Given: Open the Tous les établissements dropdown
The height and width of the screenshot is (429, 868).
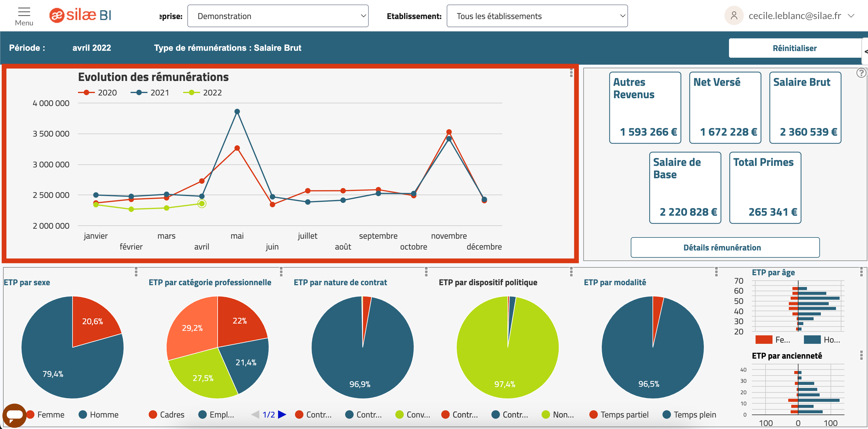Looking at the screenshot, I should [x=537, y=16].
